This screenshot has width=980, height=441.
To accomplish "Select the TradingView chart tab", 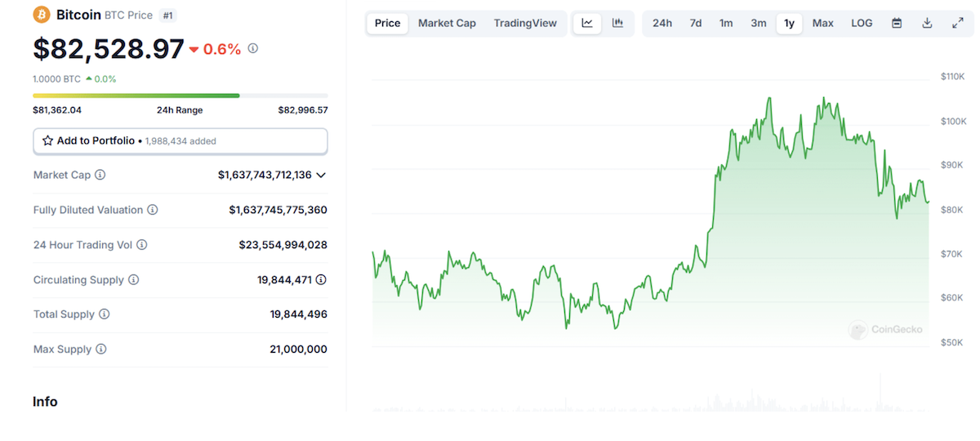I will (x=525, y=23).
